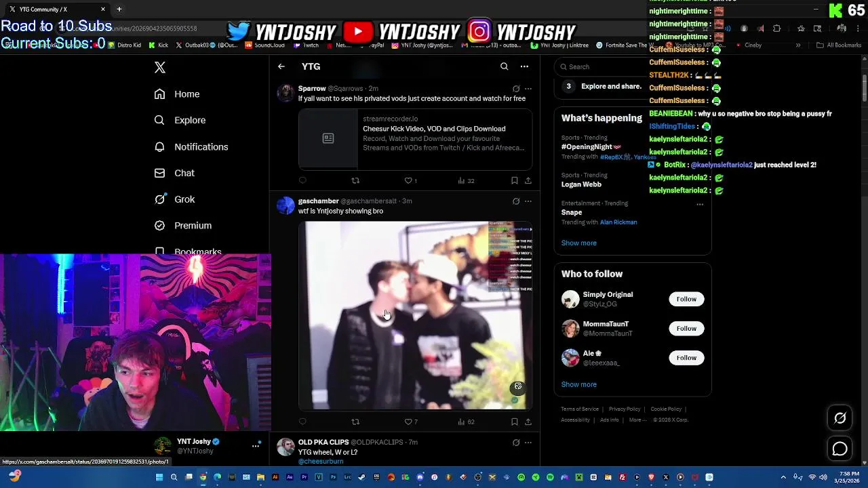Screen dimensions: 868x488
Task: Open Premium in X sidebar
Action: pyautogui.click(x=183, y=226)
